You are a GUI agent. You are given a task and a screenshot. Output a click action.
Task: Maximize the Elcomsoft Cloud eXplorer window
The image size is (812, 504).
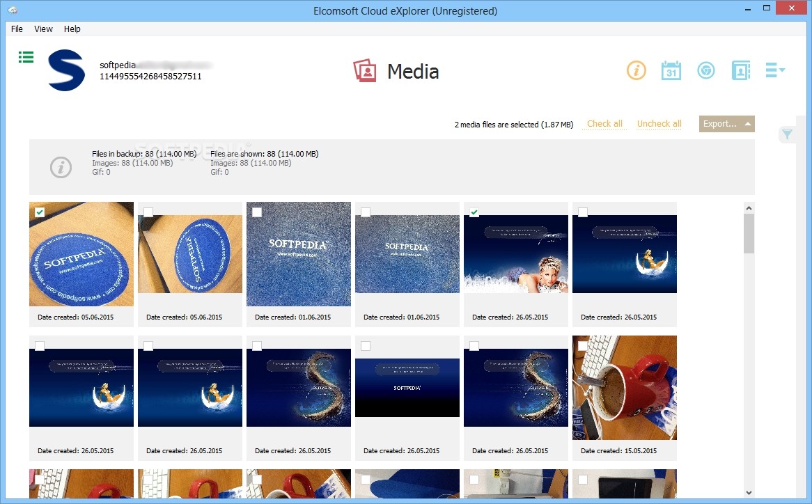[x=767, y=8]
